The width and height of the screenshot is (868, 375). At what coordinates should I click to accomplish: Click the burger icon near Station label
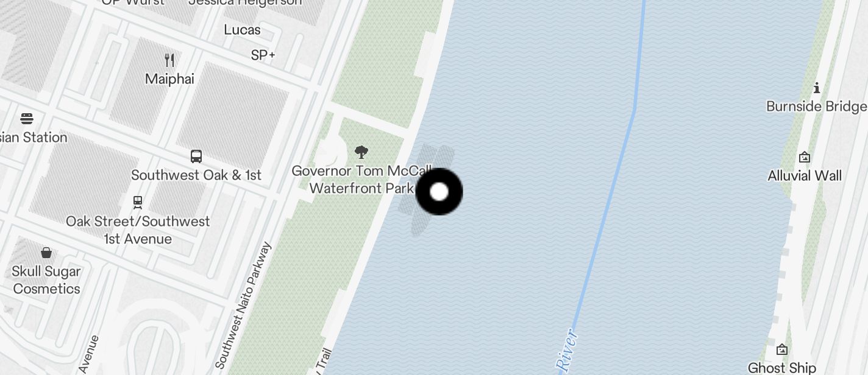pyautogui.click(x=27, y=118)
